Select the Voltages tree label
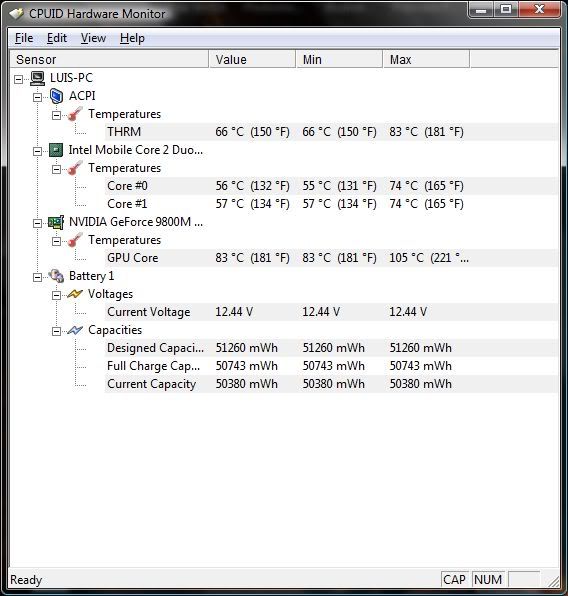 click(110, 294)
